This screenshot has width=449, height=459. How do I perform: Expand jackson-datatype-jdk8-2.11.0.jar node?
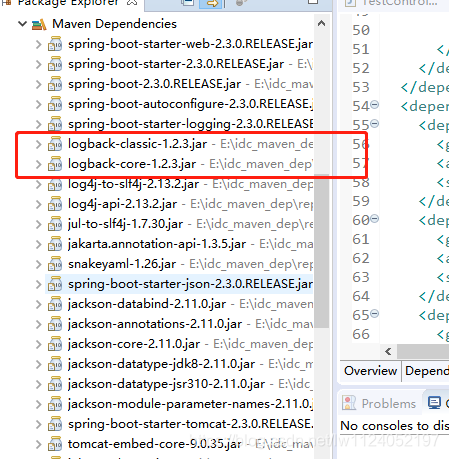coord(39,364)
